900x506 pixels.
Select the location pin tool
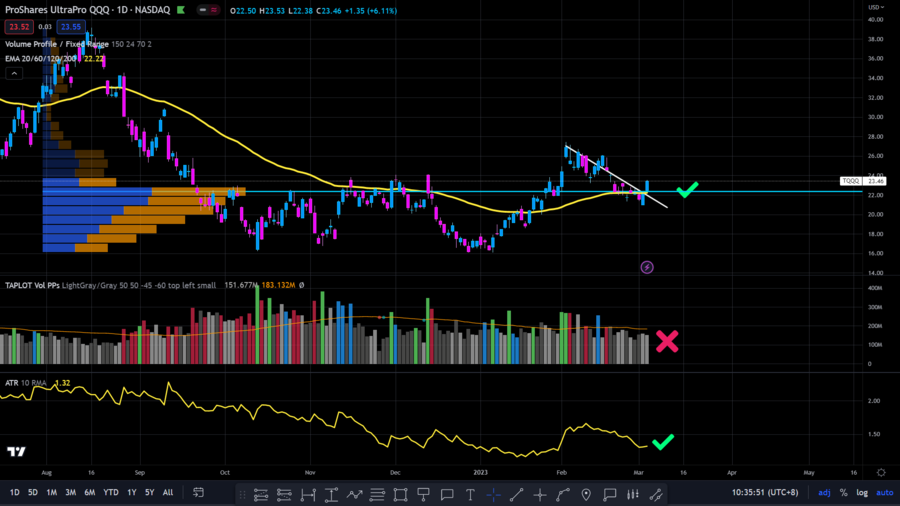pos(586,495)
